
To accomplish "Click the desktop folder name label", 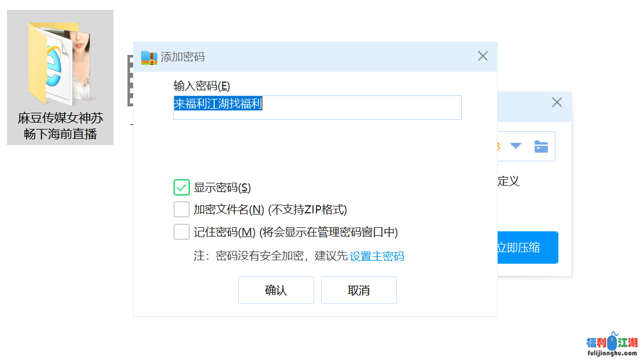I will (x=60, y=127).
